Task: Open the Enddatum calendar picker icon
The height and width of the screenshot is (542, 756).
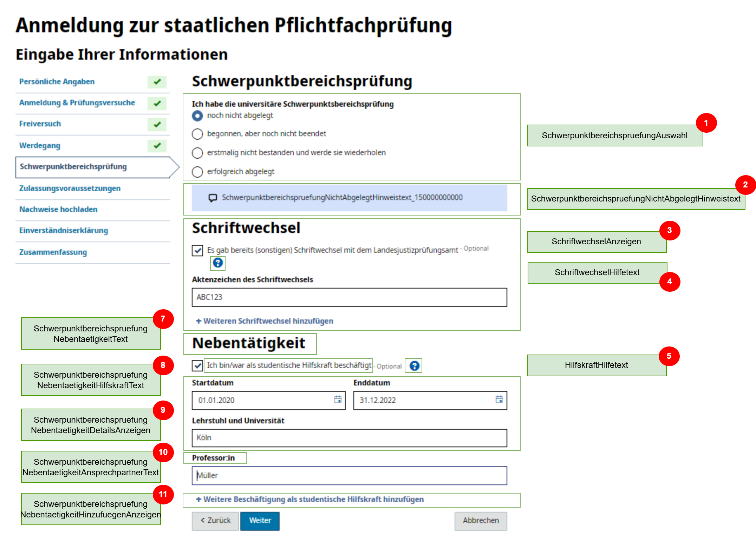Action: point(499,399)
